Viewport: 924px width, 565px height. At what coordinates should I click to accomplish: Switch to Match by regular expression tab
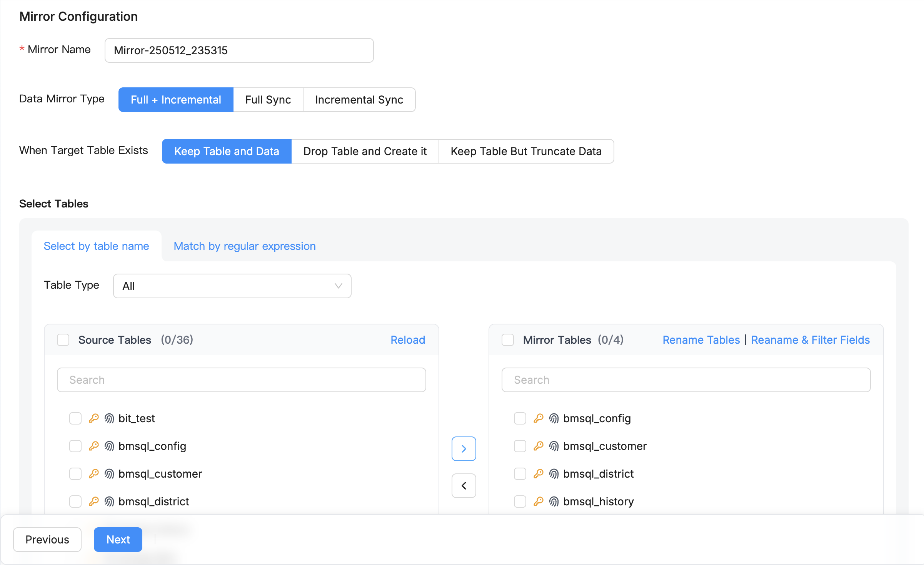tap(245, 246)
